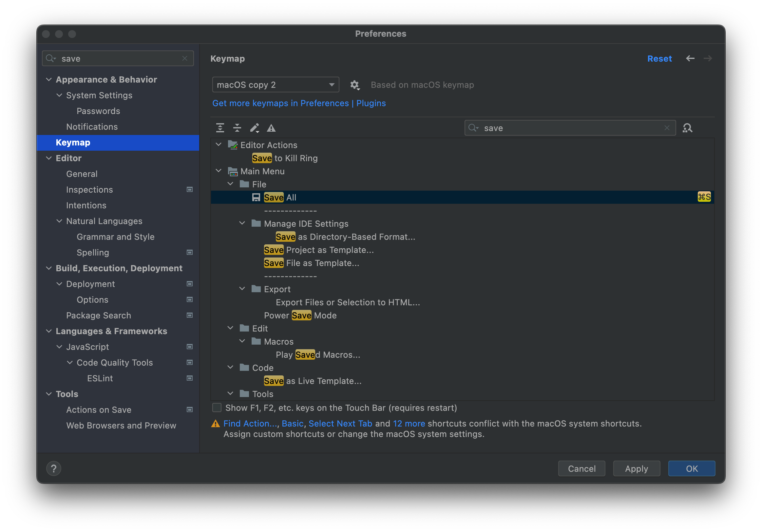Open the Inspections settings page
Screen dimensions: 762x532
click(x=89, y=189)
